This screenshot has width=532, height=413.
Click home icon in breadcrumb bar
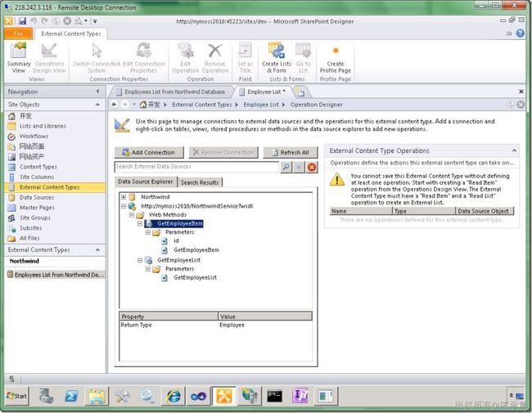[143, 105]
